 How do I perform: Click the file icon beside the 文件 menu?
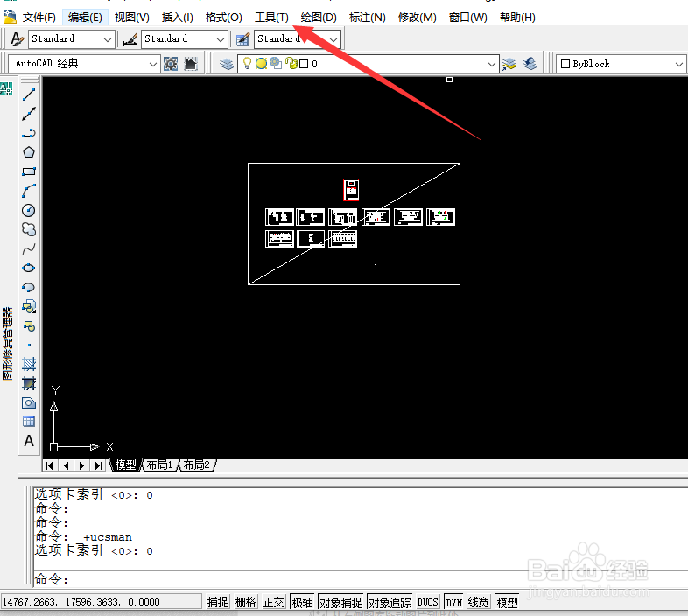(x=10, y=17)
